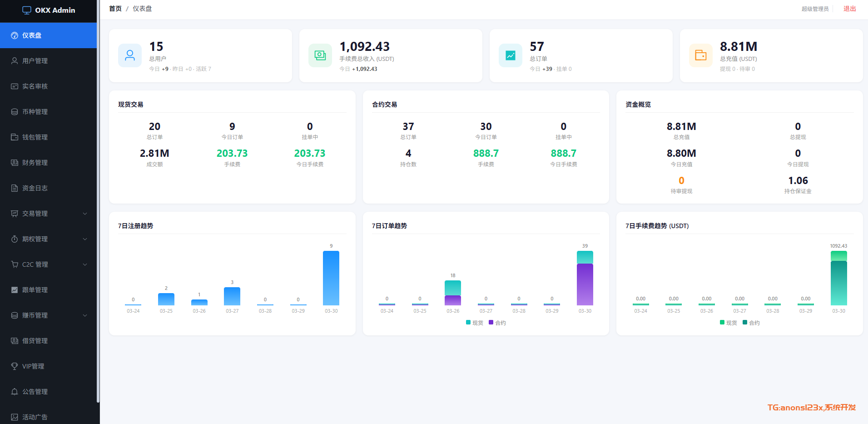The image size is (868, 424).
Task: Click the VIP management trophy icon
Action: 15,366
